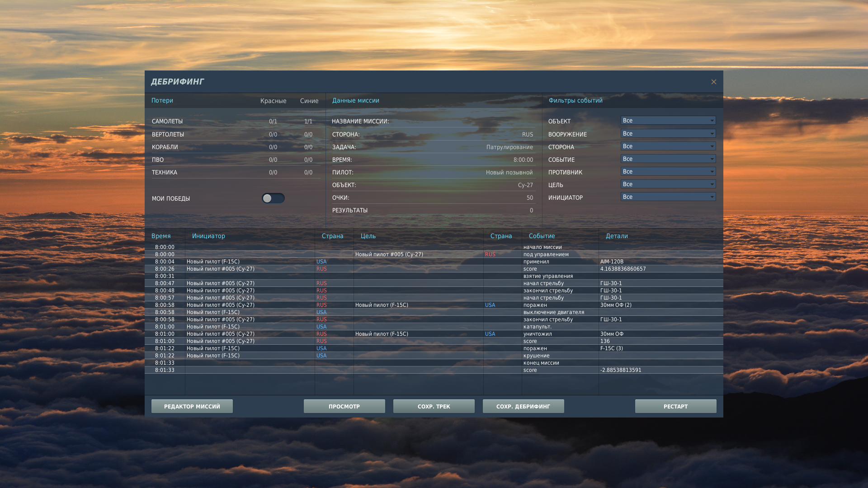Open the ИНИЦИАТОР filter dropdown
This screenshot has height=488, width=868.
668,197
